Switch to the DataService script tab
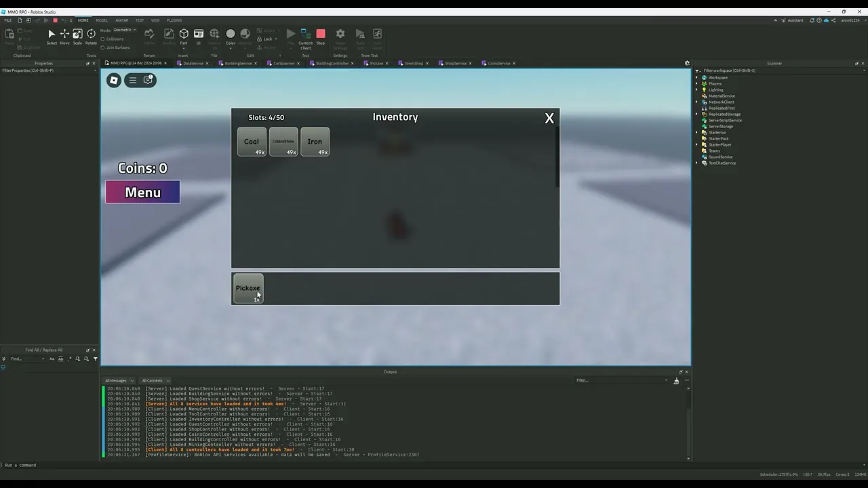The width and height of the screenshot is (868, 488). (x=193, y=63)
